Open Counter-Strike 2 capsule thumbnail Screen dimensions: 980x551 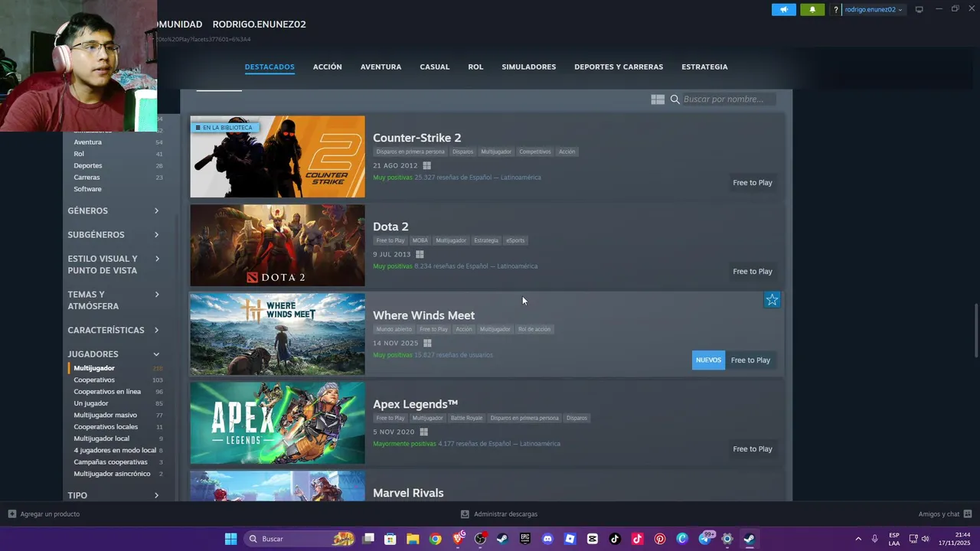(277, 157)
